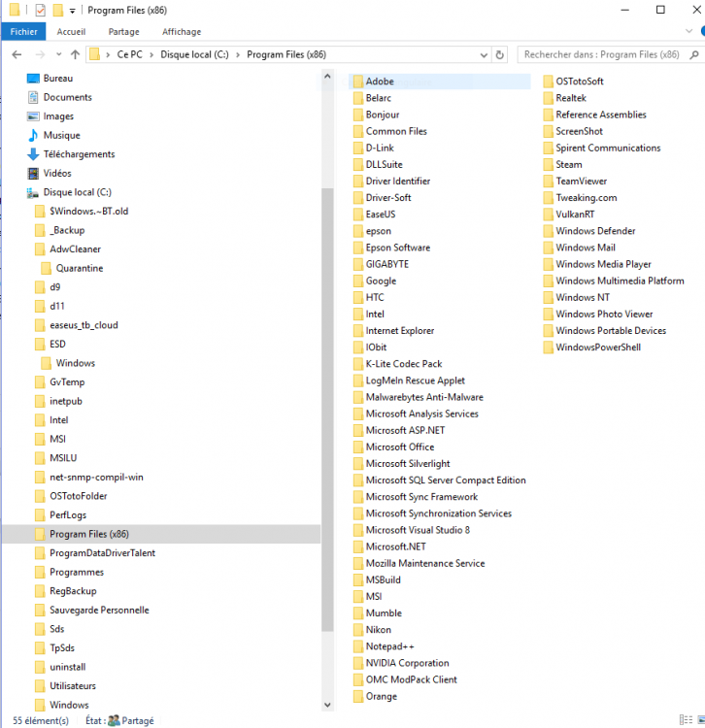The height and width of the screenshot is (728, 705).
Task: Select the K-Lite Codec Pack folder
Action: coord(404,364)
